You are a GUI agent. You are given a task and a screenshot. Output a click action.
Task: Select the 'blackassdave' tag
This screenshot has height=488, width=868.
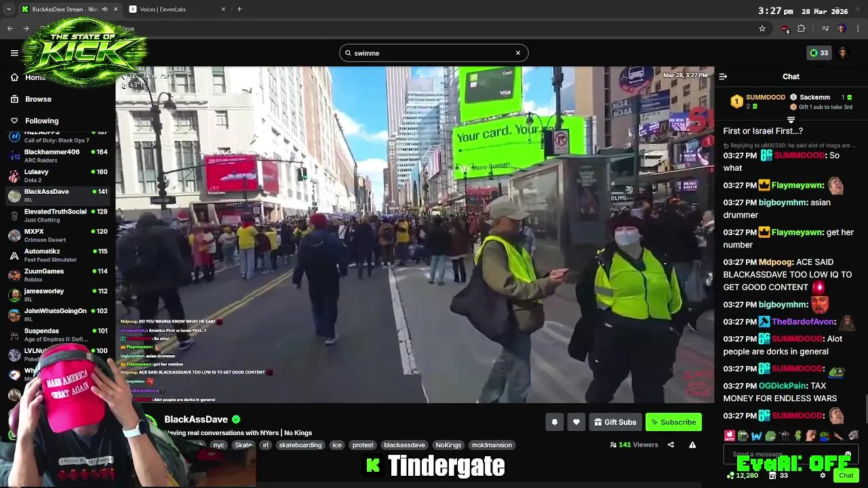tap(404, 445)
